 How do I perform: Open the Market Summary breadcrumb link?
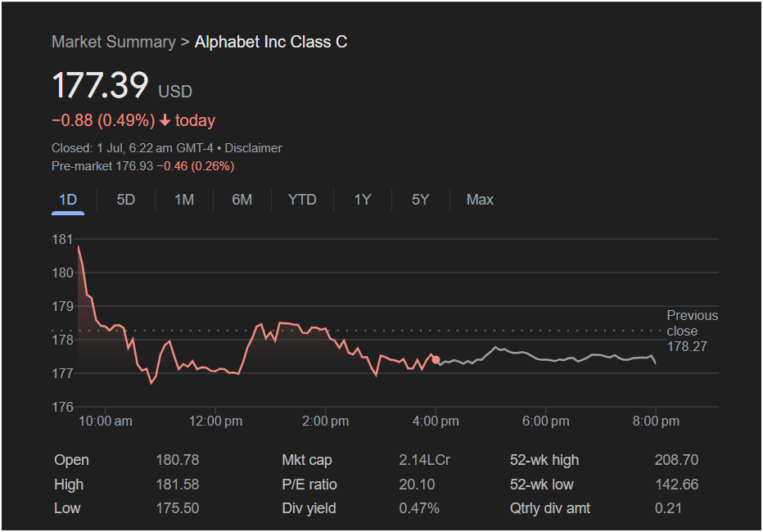113,42
